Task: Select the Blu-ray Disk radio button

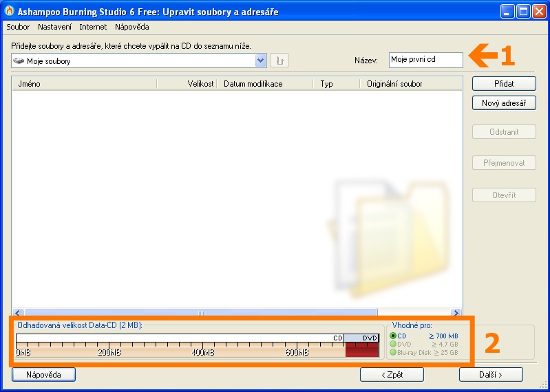Action: [x=394, y=352]
